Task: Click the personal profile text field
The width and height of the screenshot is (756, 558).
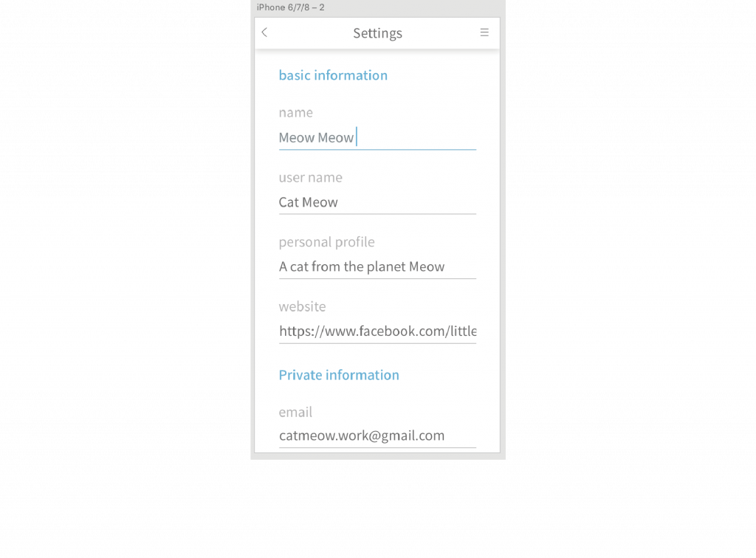Action: click(377, 267)
